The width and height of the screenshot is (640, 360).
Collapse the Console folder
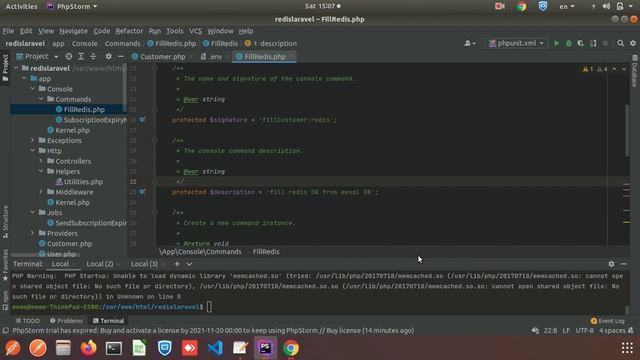(x=33, y=89)
